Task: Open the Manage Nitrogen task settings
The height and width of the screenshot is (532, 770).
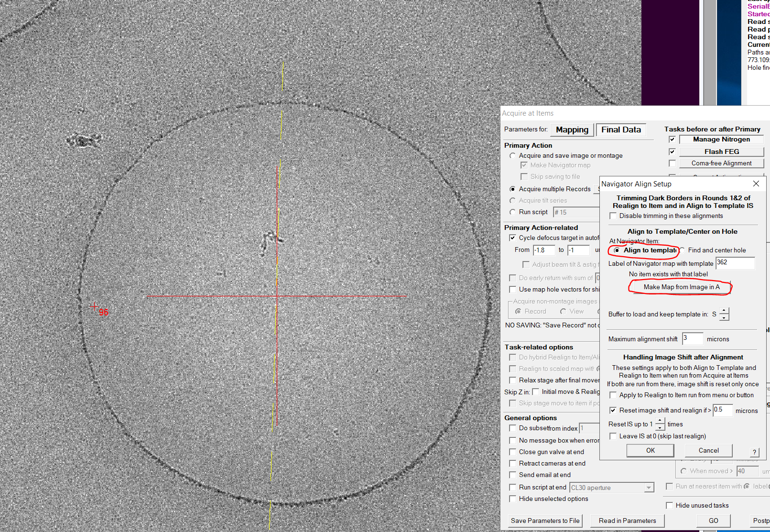Action: [721, 140]
